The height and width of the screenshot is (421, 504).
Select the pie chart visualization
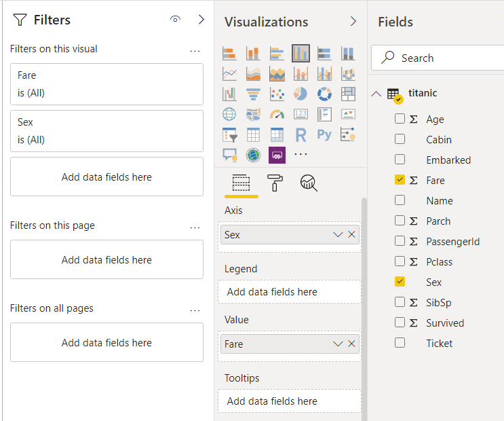point(301,94)
